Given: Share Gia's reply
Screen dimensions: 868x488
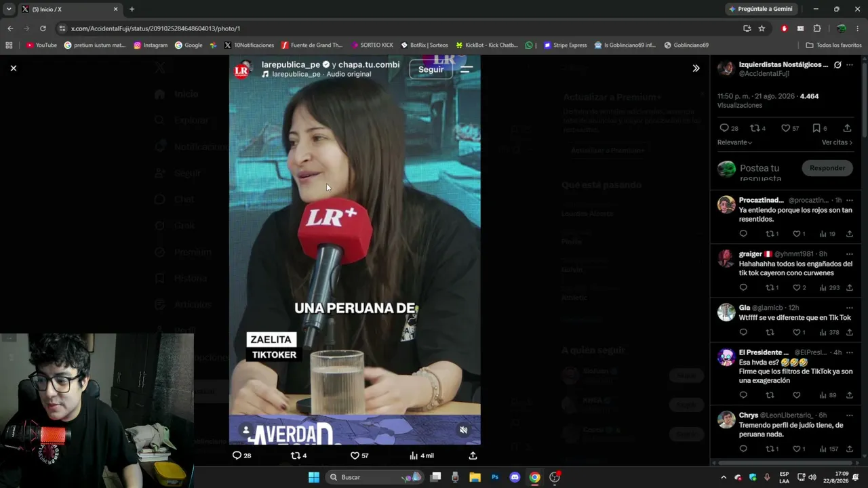Looking at the screenshot, I should coord(849,332).
